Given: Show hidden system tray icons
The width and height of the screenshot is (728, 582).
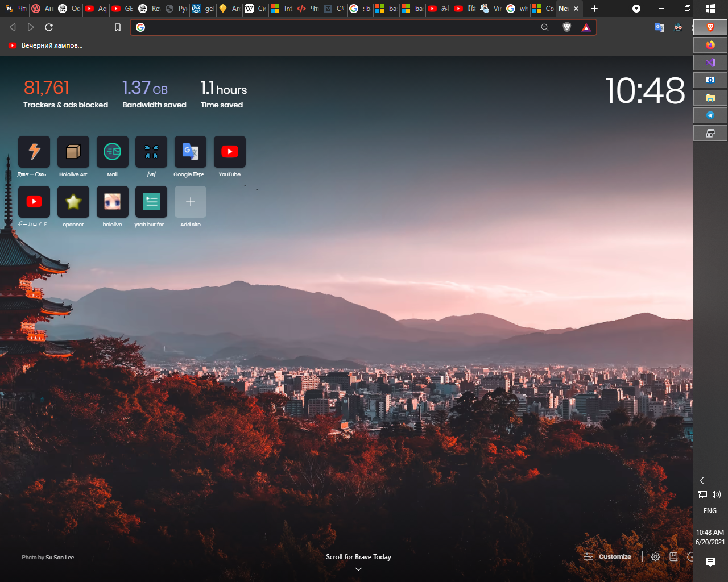Looking at the screenshot, I should pyautogui.click(x=702, y=481).
